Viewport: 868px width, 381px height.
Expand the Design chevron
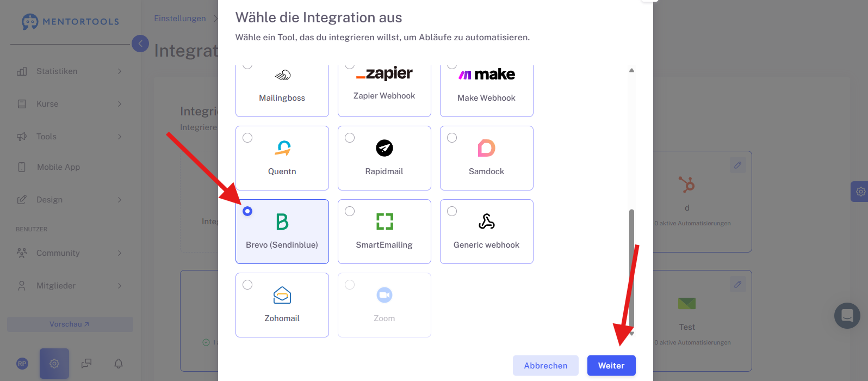pyautogui.click(x=120, y=200)
